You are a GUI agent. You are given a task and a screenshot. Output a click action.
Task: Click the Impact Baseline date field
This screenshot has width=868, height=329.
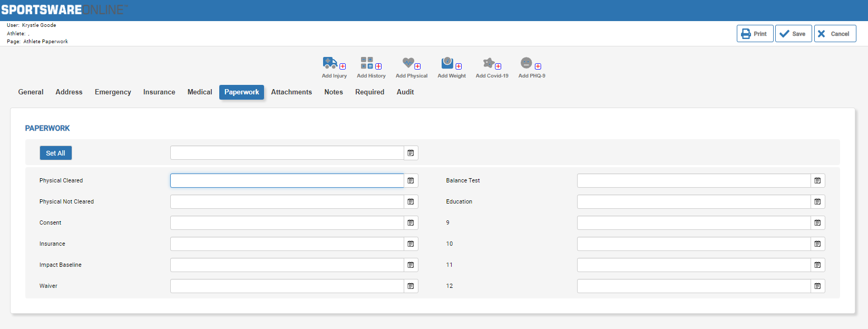coord(287,265)
